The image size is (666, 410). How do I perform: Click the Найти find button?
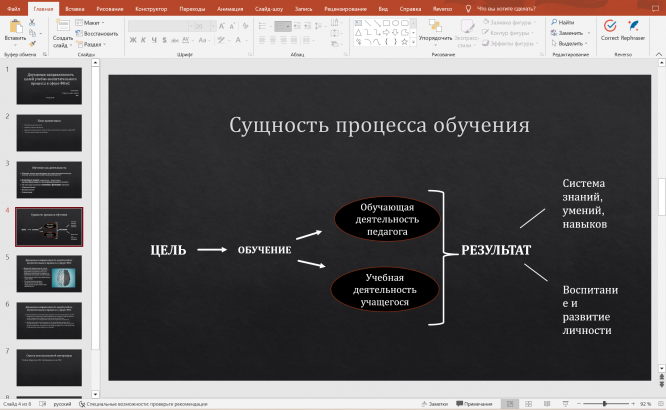pos(563,22)
